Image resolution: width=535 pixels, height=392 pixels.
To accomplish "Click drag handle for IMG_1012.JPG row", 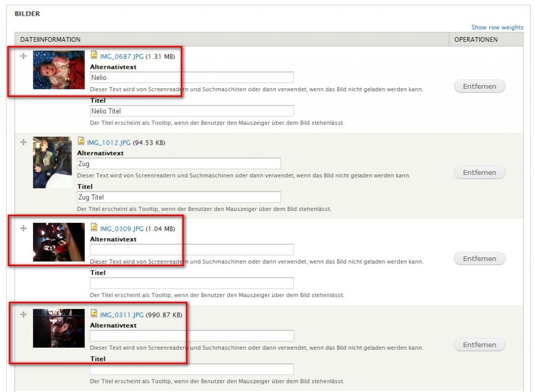I will pyautogui.click(x=24, y=142).
